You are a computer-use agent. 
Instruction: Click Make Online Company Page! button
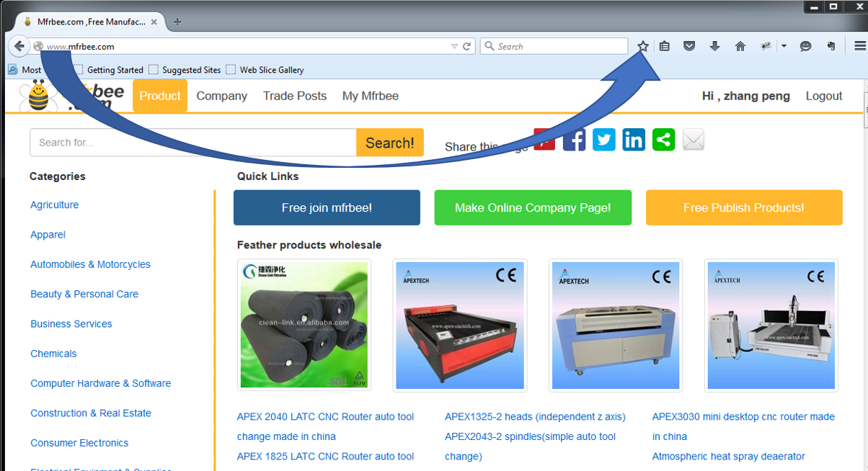click(x=533, y=207)
